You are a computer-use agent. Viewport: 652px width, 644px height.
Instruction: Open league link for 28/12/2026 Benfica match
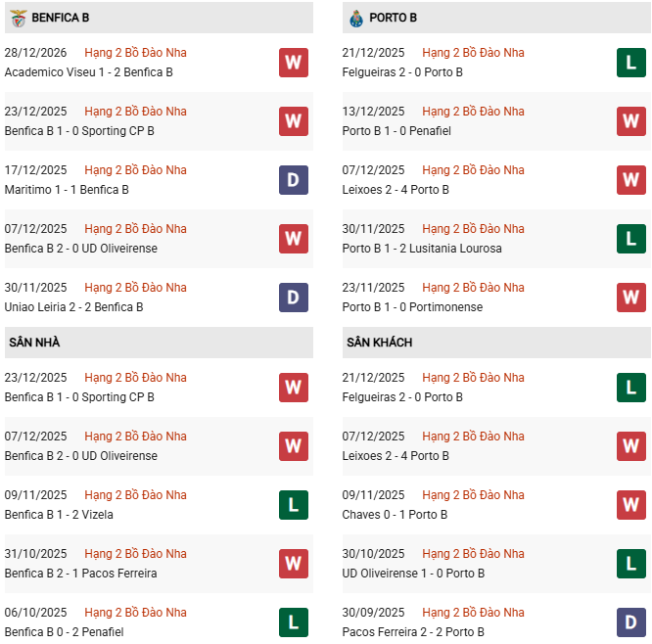[135, 53]
